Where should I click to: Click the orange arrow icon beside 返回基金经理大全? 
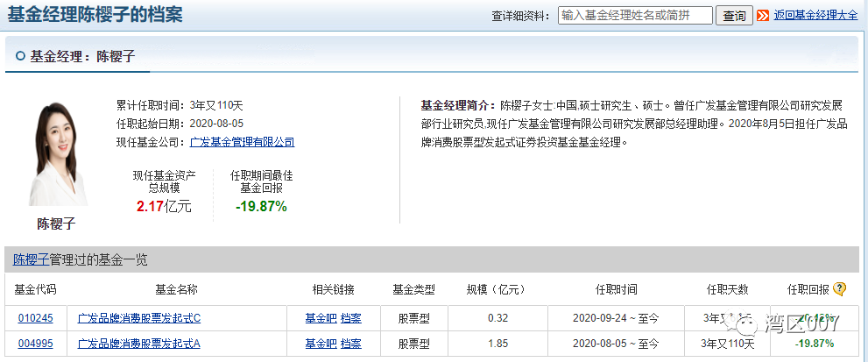coord(763,16)
